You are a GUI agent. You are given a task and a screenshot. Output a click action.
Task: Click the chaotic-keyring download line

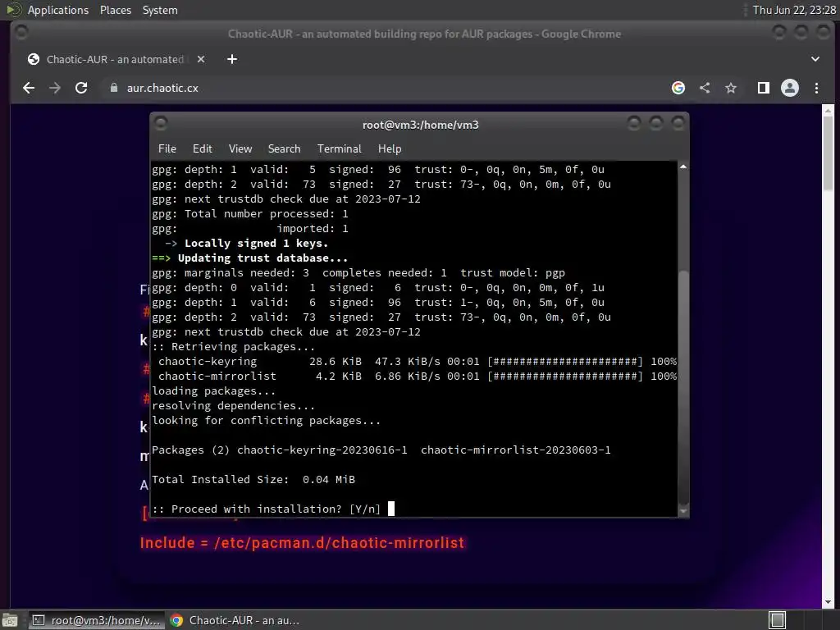[414, 362]
